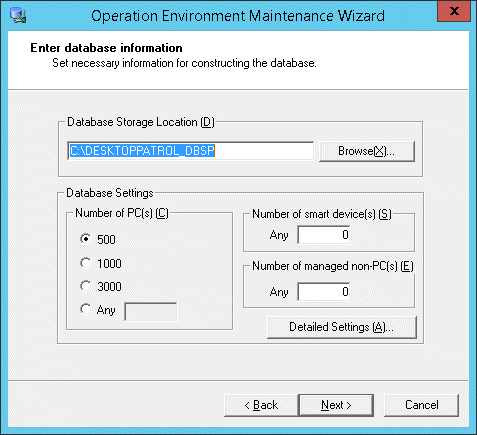Click the Database Storage Location path field
The height and width of the screenshot is (435, 477).
click(x=190, y=151)
